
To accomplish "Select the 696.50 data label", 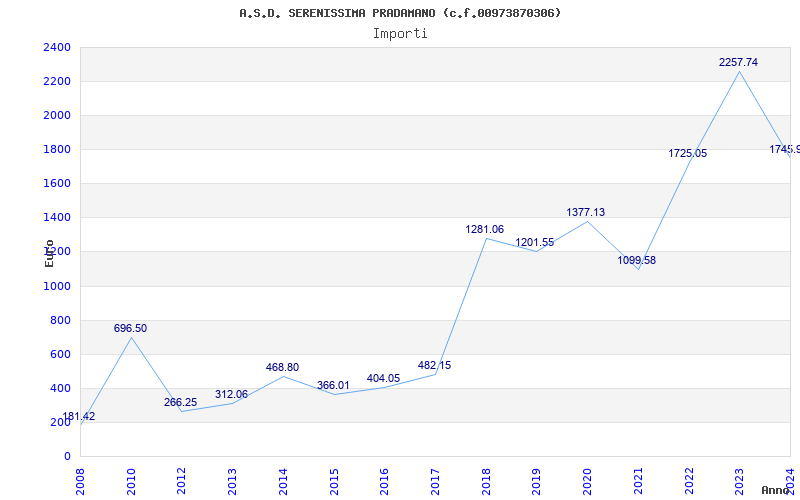I will coord(130,328).
